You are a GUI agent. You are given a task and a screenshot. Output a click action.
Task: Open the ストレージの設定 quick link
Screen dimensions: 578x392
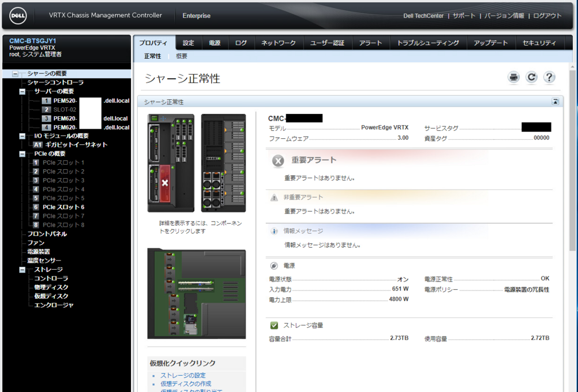click(x=183, y=376)
